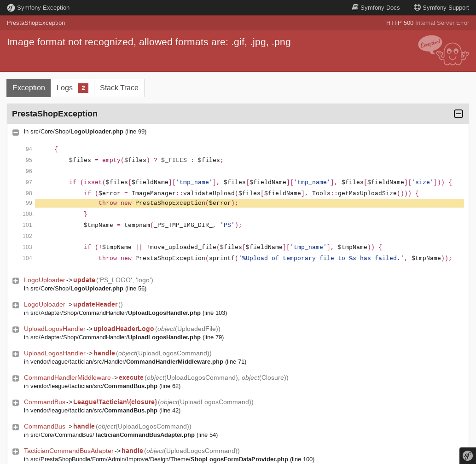Image resolution: width=476 pixels, height=464 pixels.
Task: Click code line 97 with isset($files[$fieldName]
Action: pyautogui.click(x=261, y=182)
